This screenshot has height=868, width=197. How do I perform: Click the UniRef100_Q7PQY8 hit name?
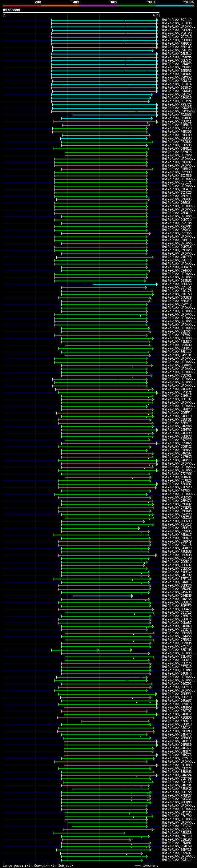tap(177, 410)
